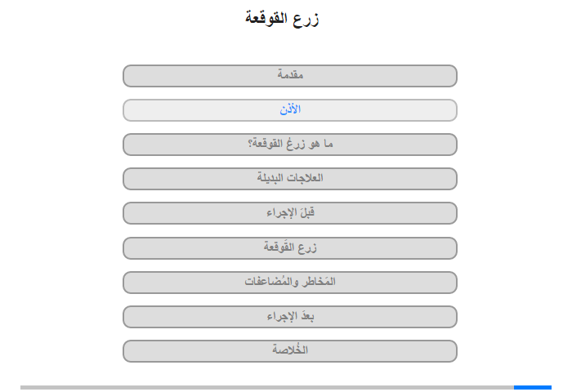Open the ما هو زرع القوقعة؟ section
The width and height of the screenshot is (572, 392).
coord(290,145)
